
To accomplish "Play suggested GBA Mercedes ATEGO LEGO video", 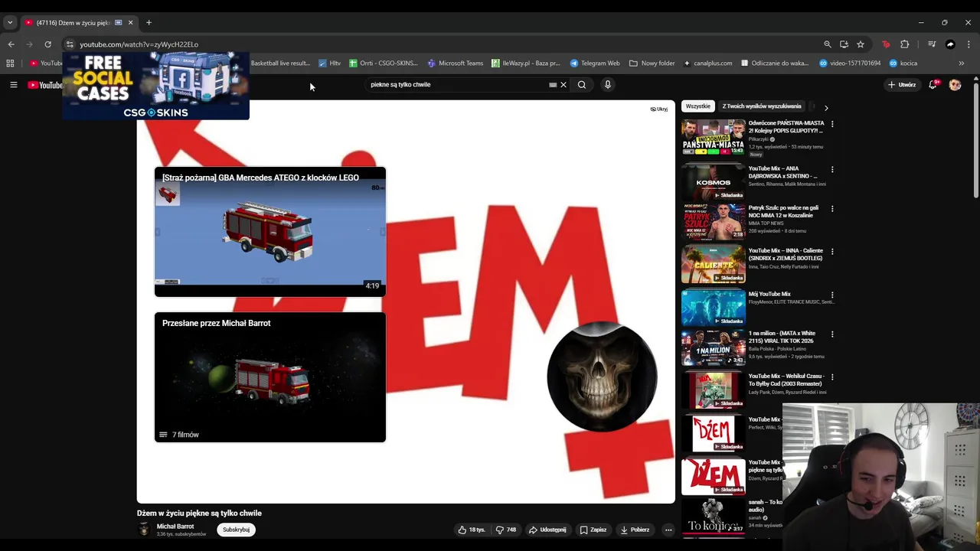I will pyautogui.click(x=270, y=231).
